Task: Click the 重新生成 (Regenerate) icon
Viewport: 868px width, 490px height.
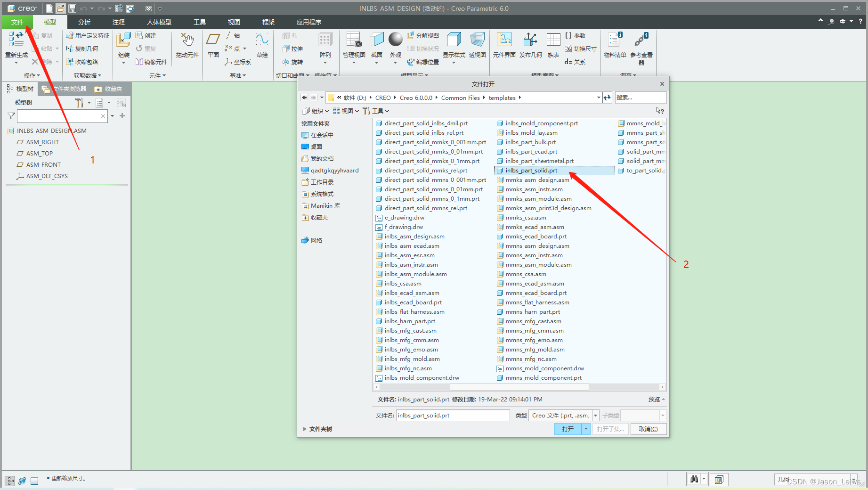Action: coord(16,40)
